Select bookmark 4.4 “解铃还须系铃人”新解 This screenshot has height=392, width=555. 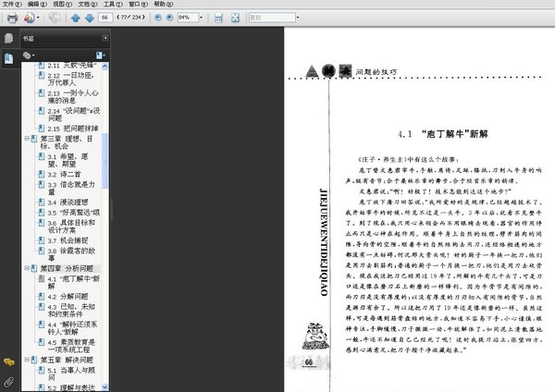tap(72, 328)
